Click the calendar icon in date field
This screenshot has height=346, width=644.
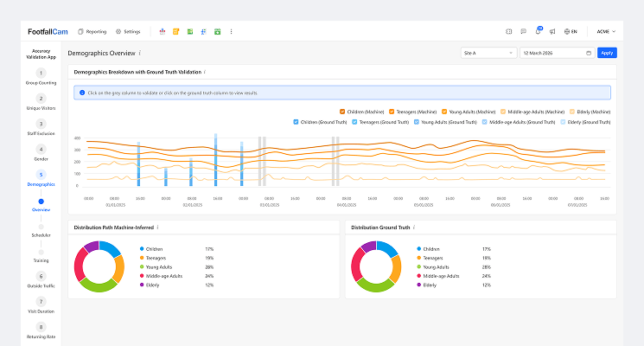click(589, 53)
